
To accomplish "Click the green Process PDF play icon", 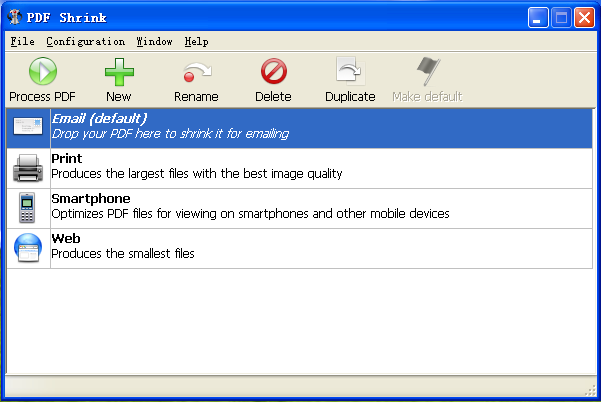I will click(x=43, y=71).
